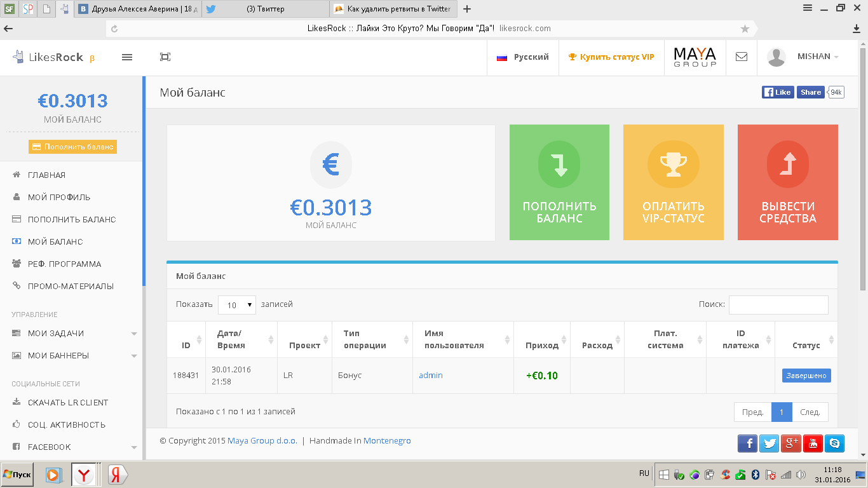Switch to the VK friends tab
Image resolution: width=868 pixels, height=488 pixels.
tap(138, 9)
